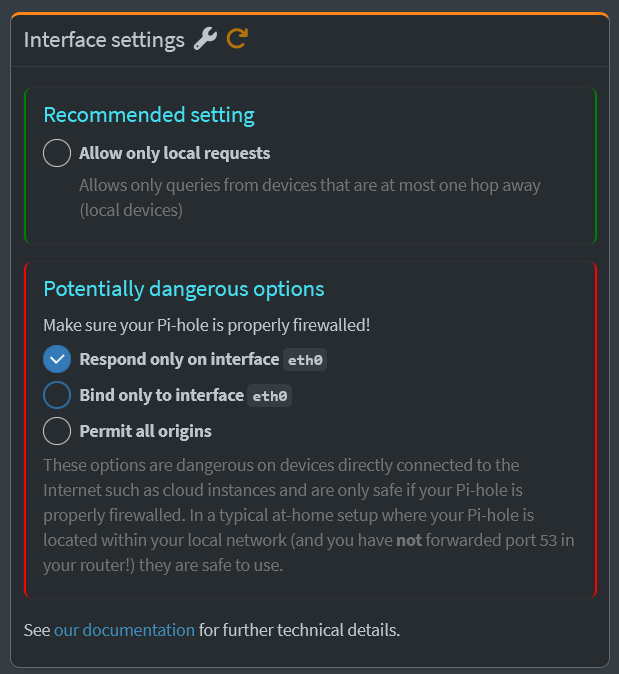619x674 pixels.
Task: Click the "Permit all origins" label text
Action: pos(145,431)
